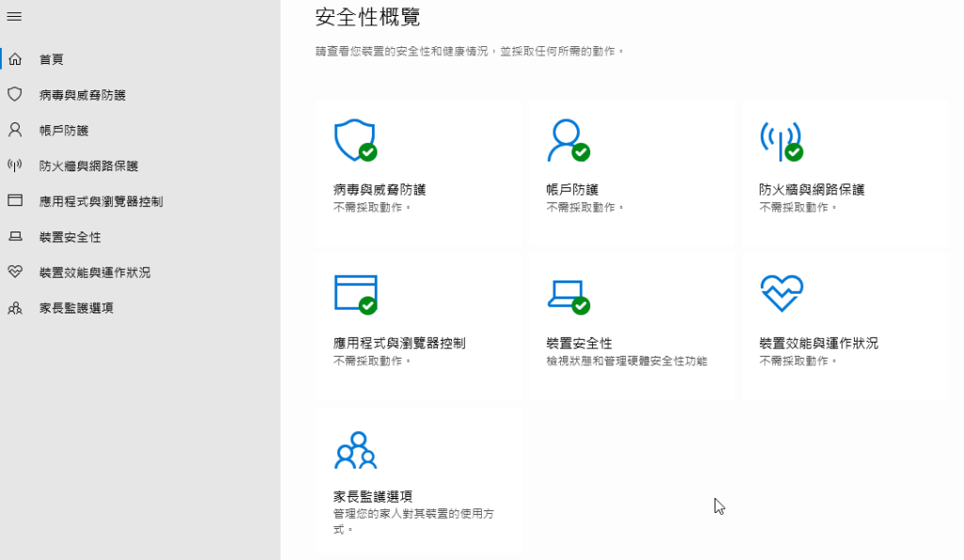The image size is (964, 560).
Task: Click large browser window icon on 應用程式與瀏覽器控制 tile
Action: coord(355,294)
